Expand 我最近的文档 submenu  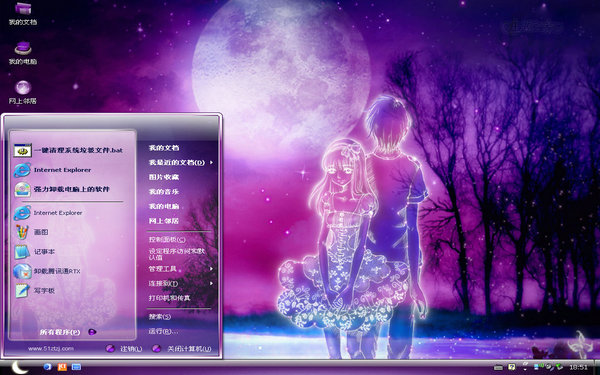click(x=181, y=163)
